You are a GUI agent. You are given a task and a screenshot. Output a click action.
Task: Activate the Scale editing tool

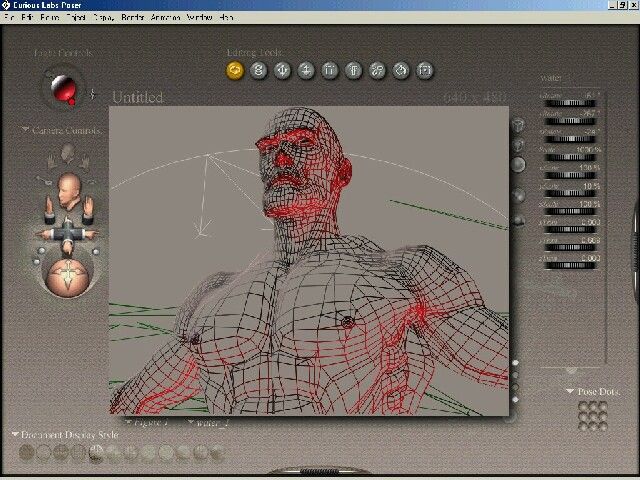tap(329, 70)
